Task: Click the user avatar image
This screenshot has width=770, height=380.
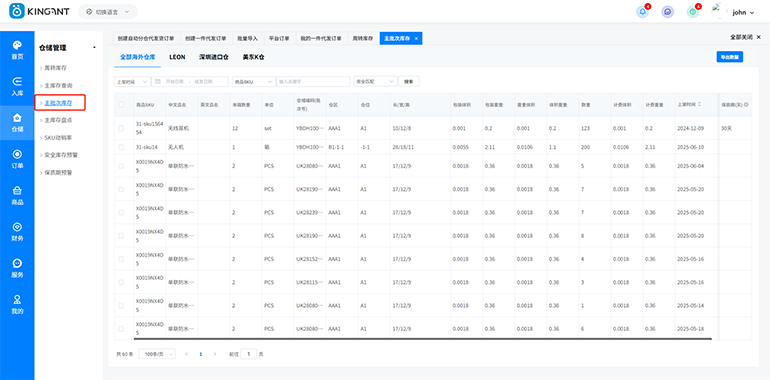Action: [x=718, y=10]
